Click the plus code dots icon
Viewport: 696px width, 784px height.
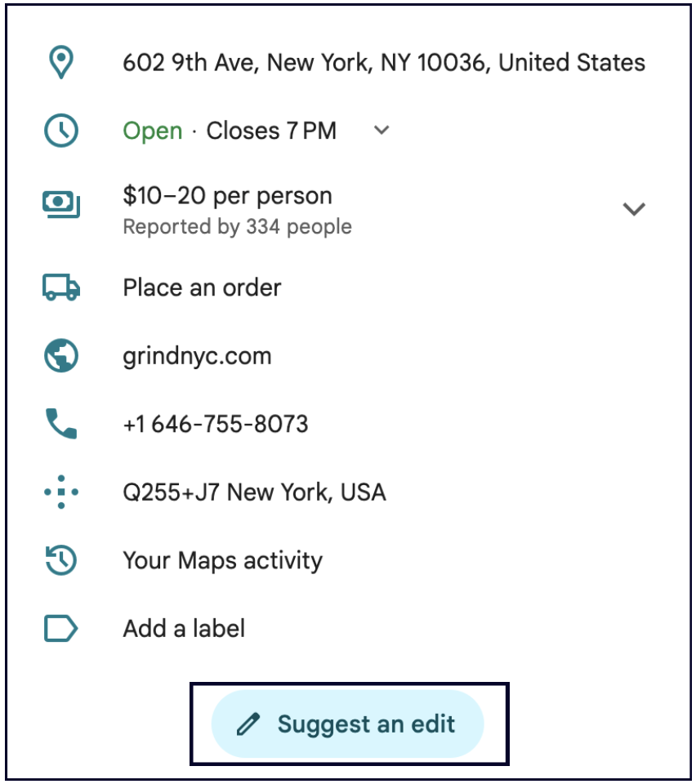pyautogui.click(x=61, y=492)
